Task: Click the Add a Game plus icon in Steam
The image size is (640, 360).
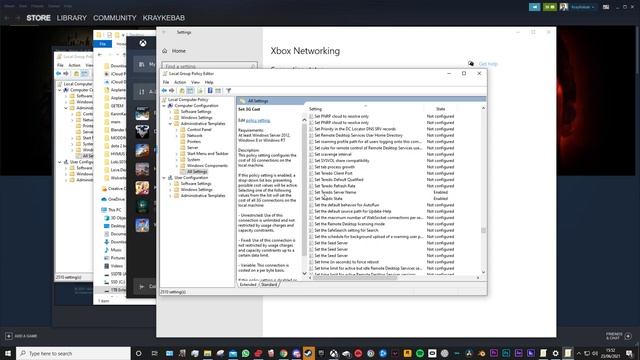Action: coord(9,336)
